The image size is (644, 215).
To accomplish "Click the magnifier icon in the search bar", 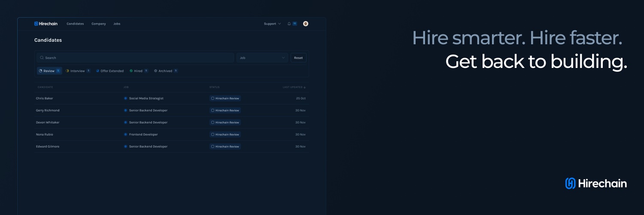I will [42, 58].
